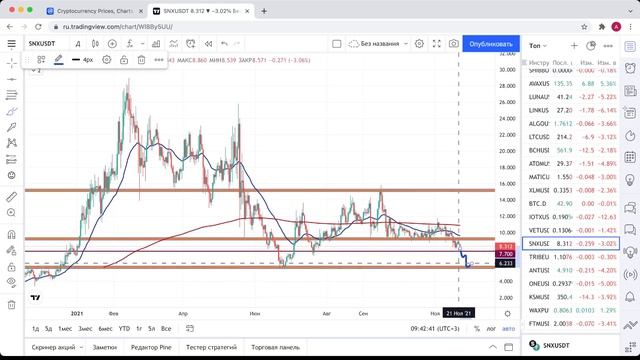Screen dimensions: 640x360
Task: Select the Все time range
Action: pos(166,329)
